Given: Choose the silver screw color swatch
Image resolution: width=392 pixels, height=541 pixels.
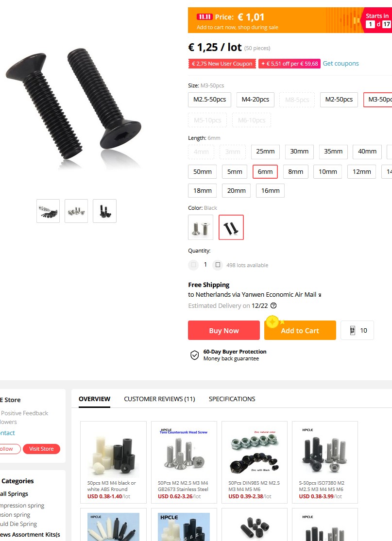Looking at the screenshot, I should pos(201,227).
